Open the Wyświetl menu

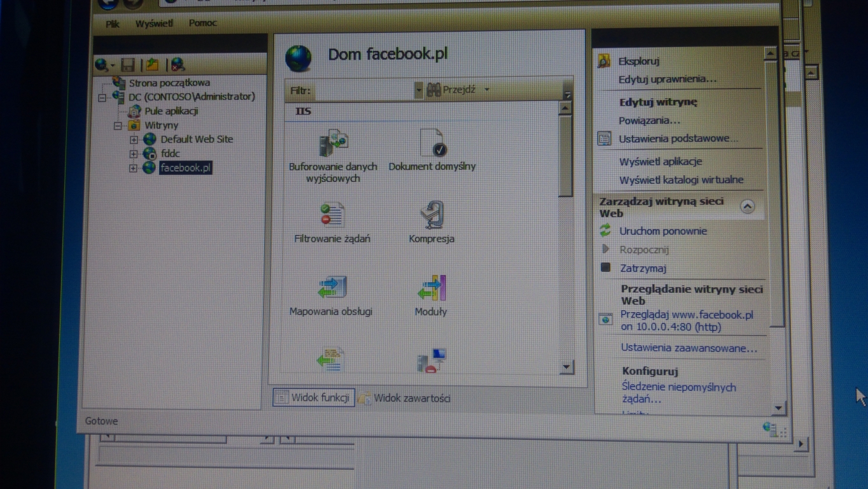[x=154, y=24]
